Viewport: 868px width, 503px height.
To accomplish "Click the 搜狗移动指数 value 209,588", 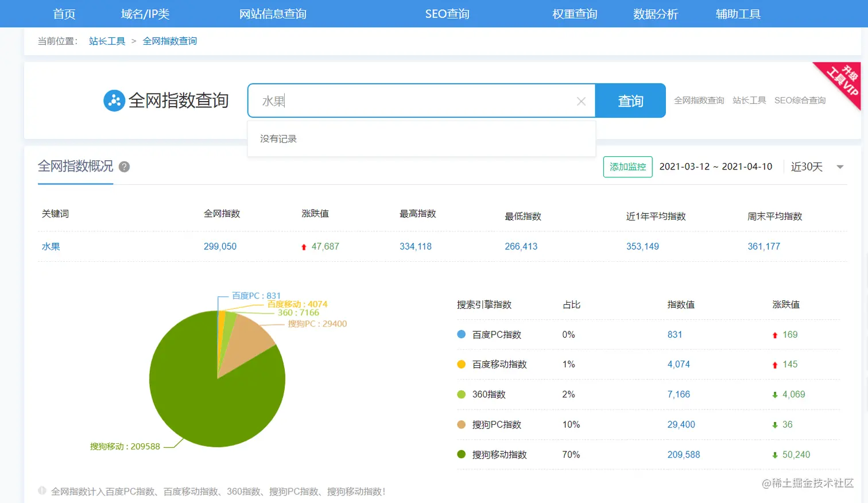I will coord(684,454).
